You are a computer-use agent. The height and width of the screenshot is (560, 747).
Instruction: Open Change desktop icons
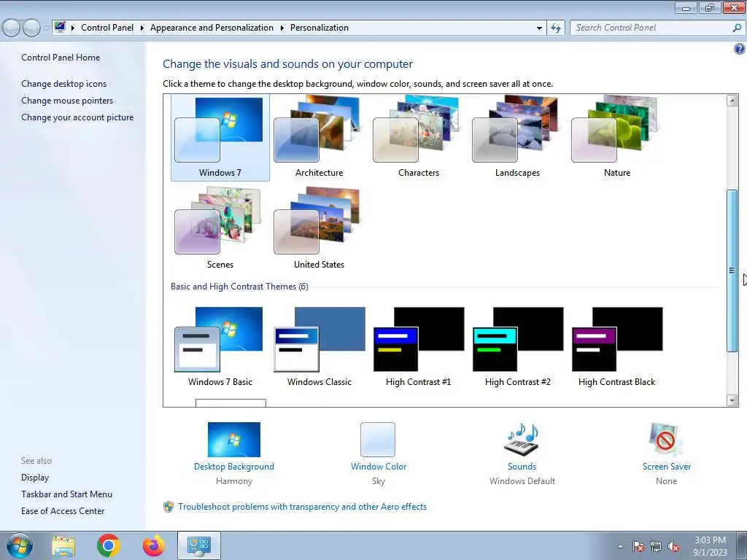pyautogui.click(x=64, y=84)
